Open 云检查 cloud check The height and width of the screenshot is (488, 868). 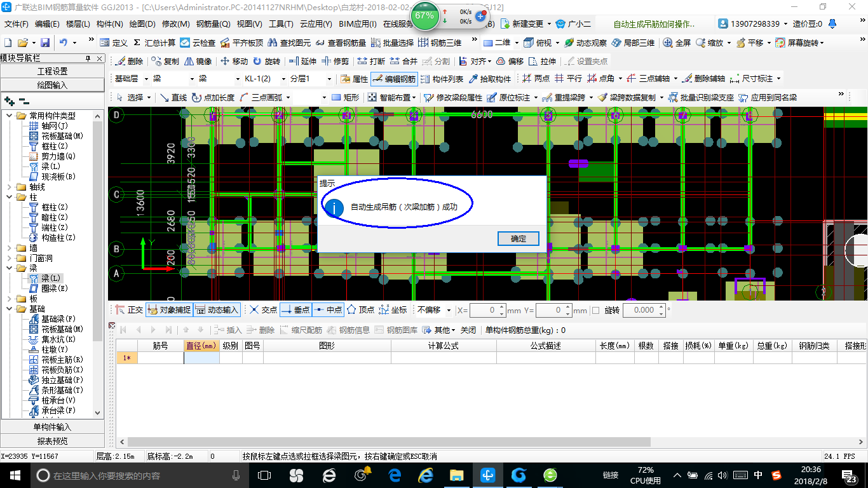(198, 43)
